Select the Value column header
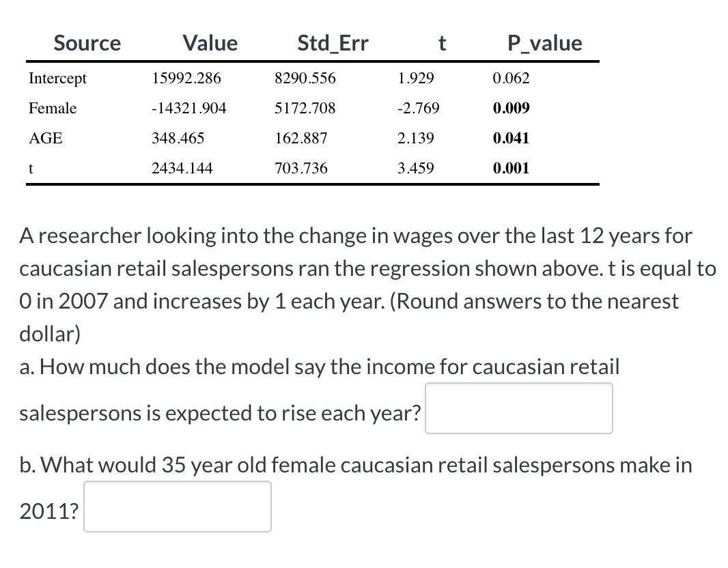The width and height of the screenshot is (728, 568). pos(210,42)
